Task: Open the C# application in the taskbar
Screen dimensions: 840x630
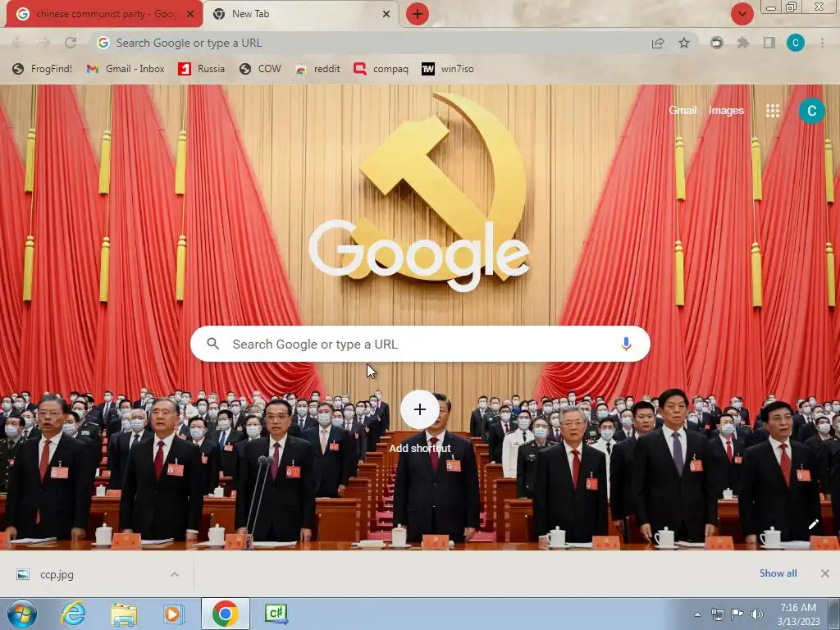Action: click(x=276, y=614)
